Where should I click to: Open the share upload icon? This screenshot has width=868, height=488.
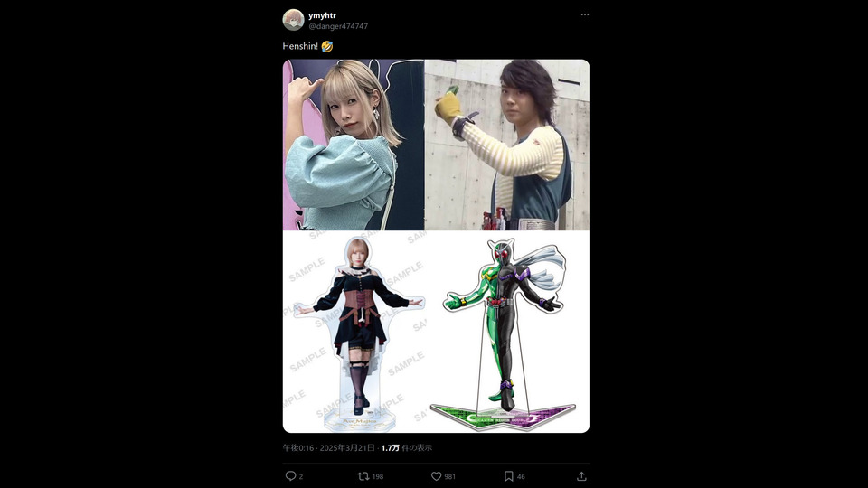pos(581,476)
